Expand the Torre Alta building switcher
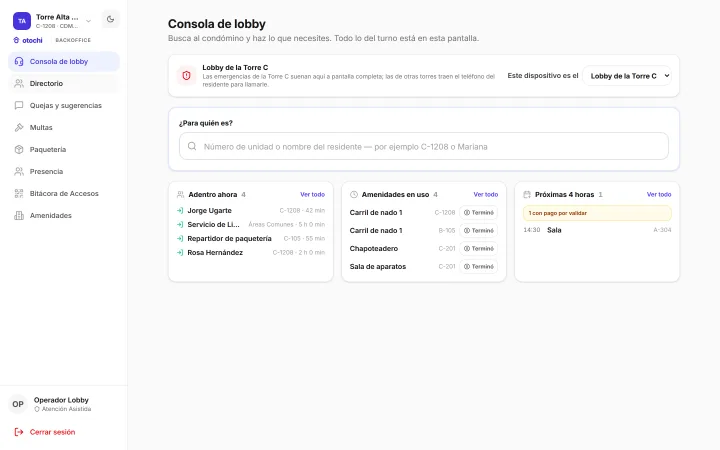This screenshot has width=720, height=450. (89, 21)
